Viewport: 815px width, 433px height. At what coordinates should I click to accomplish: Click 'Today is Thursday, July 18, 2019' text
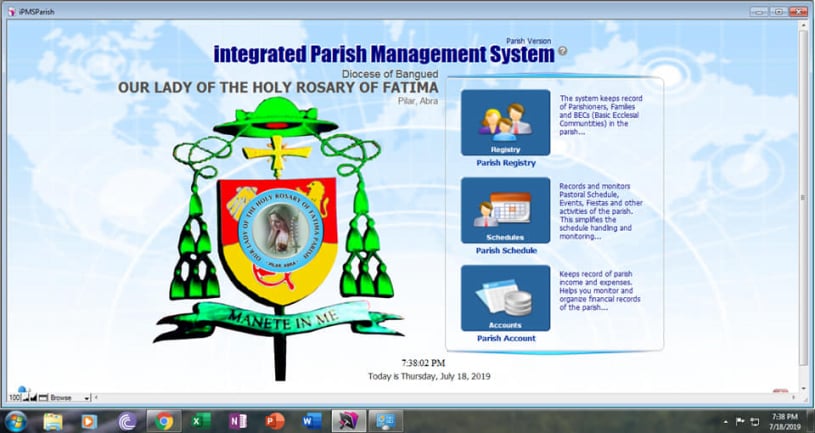click(429, 376)
